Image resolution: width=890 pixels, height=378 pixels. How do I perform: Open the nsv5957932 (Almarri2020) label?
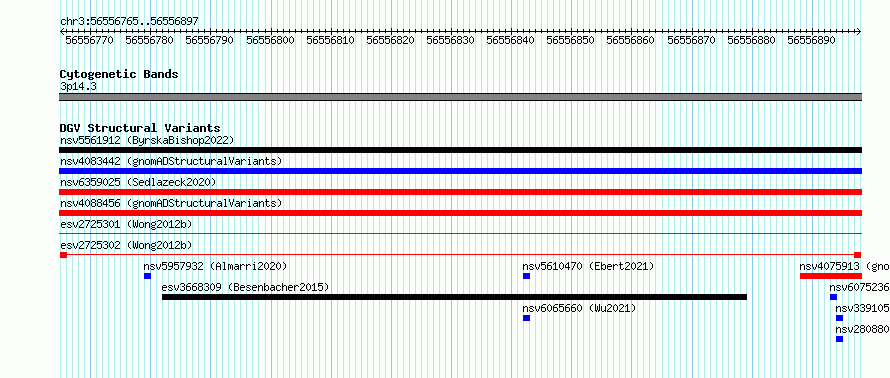point(216,266)
